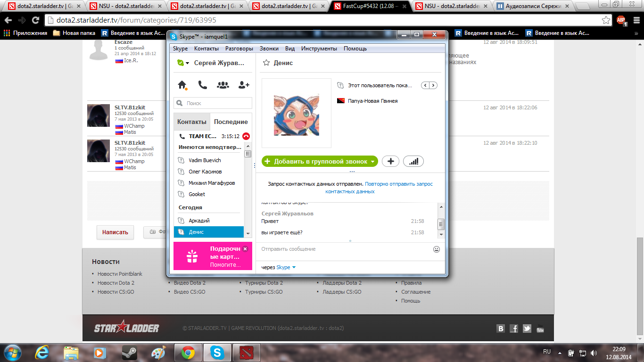Select contact Михаил Магафуров
This screenshot has height=362, width=644.
click(x=209, y=183)
